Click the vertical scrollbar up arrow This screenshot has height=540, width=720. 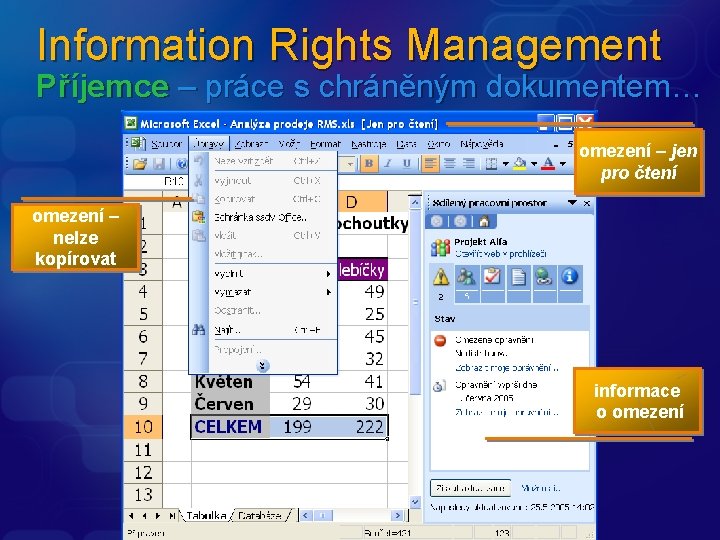pos(415,202)
